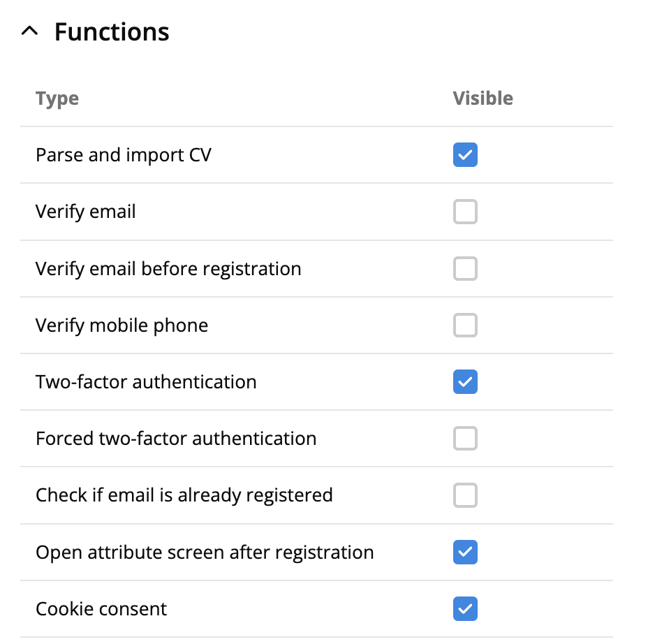Uncheck the Cookie consent checkbox
The width and height of the screenshot is (648, 644).
pyautogui.click(x=465, y=609)
